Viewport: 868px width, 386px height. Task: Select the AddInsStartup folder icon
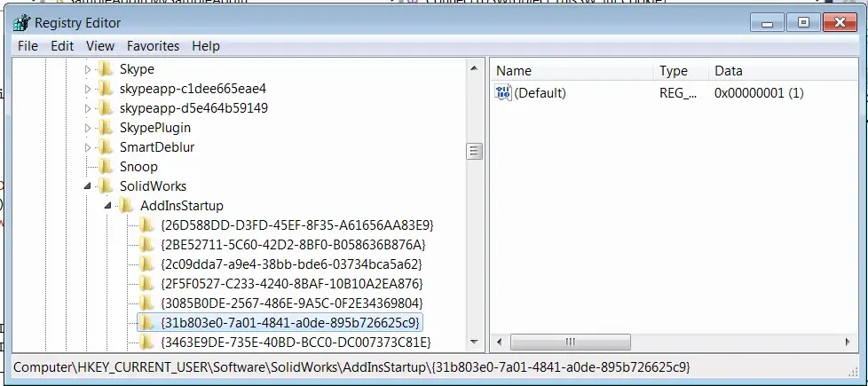126,206
